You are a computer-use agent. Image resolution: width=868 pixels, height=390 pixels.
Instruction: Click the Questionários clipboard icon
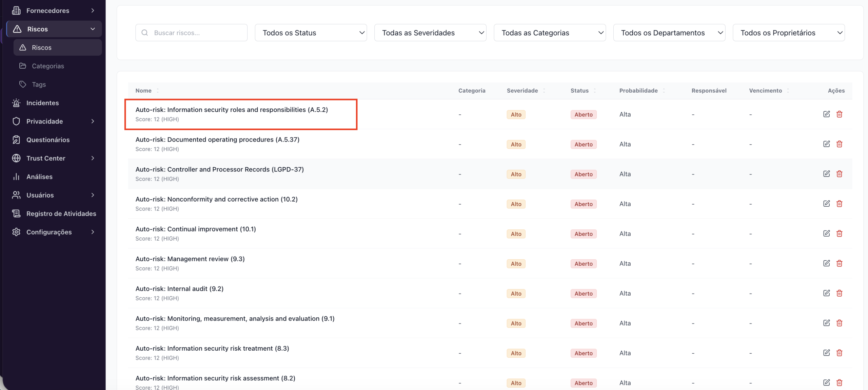(16, 140)
